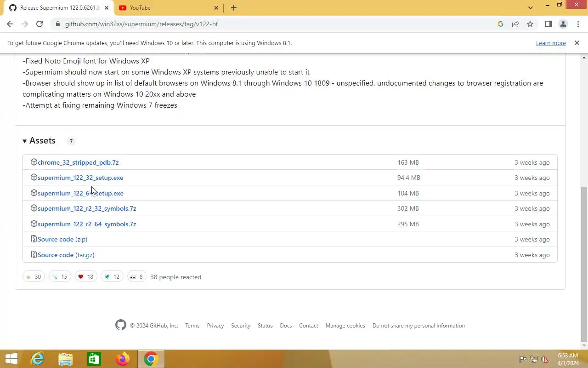Switch to the YouTube tab
Screen dimensions: 588x368
pos(168,8)
